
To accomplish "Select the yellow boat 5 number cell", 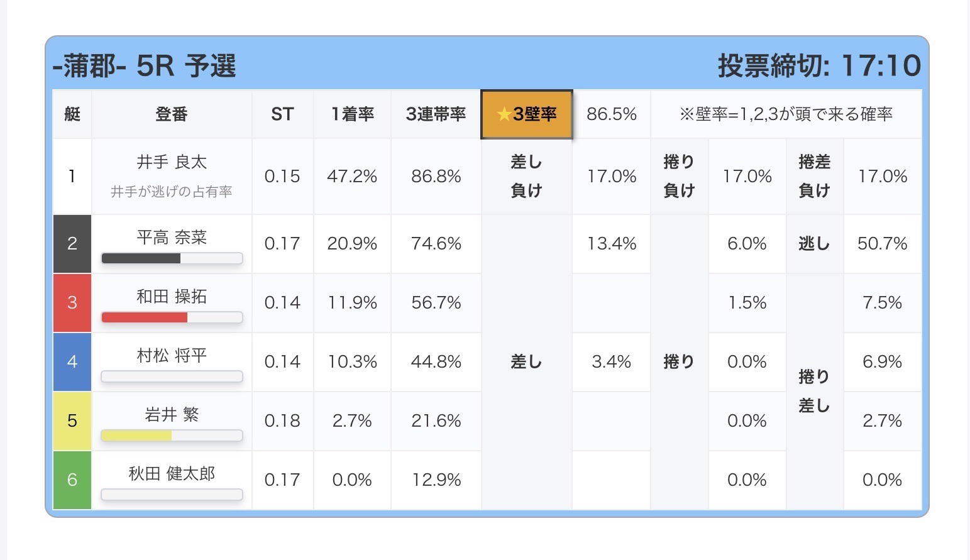I will coord(72,421).
